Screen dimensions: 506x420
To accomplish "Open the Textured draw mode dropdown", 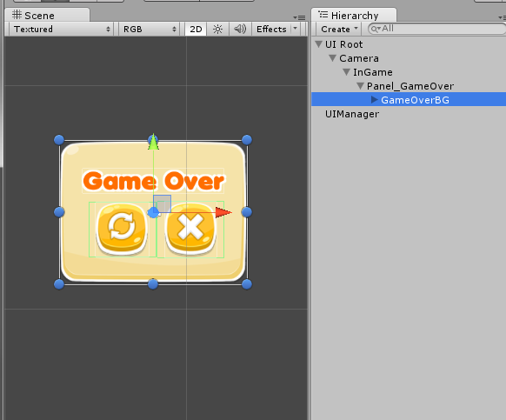I will [x=62, y=29].
